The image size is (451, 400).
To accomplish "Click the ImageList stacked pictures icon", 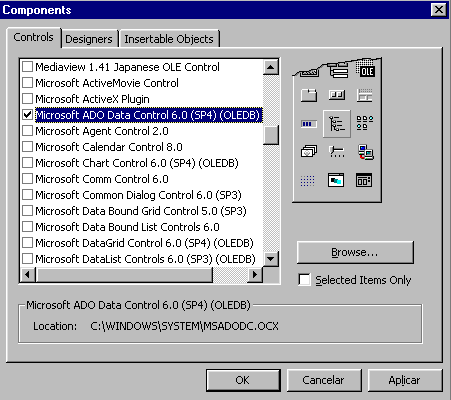I will [309, 151].
